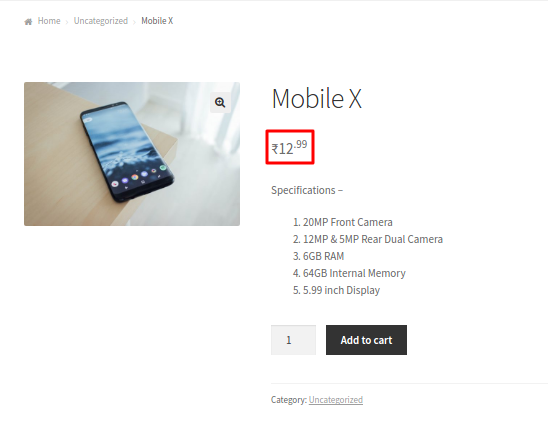
Task: Click the Mobile X product title
Action: (x=317, y=99)
